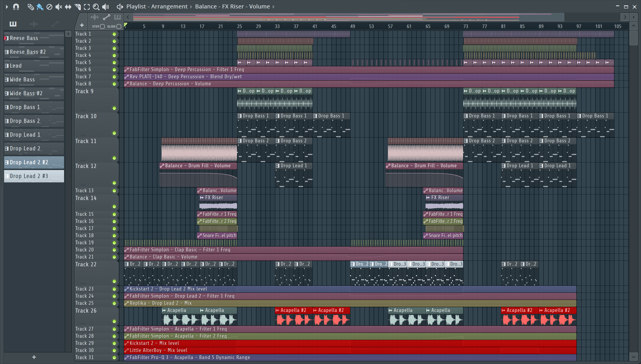Select Drop Bass 2 pattern
This screenshot has height=364, width=641.
pos(34,121)
